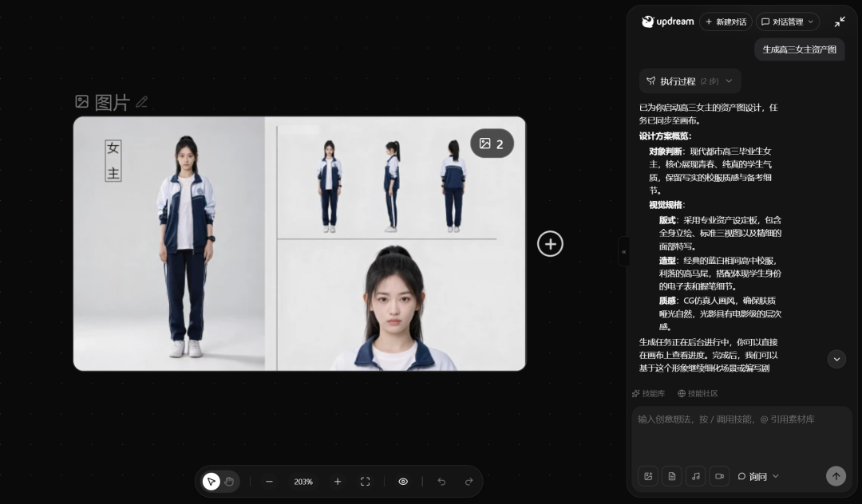862x504 pixels.
Task: Redo the canvas action
Action: coord(469,482)
